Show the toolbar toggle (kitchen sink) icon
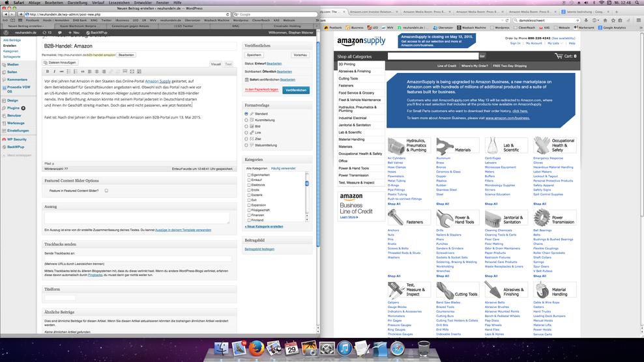Screen dimensions: 644x362 (x=139, y=72)
